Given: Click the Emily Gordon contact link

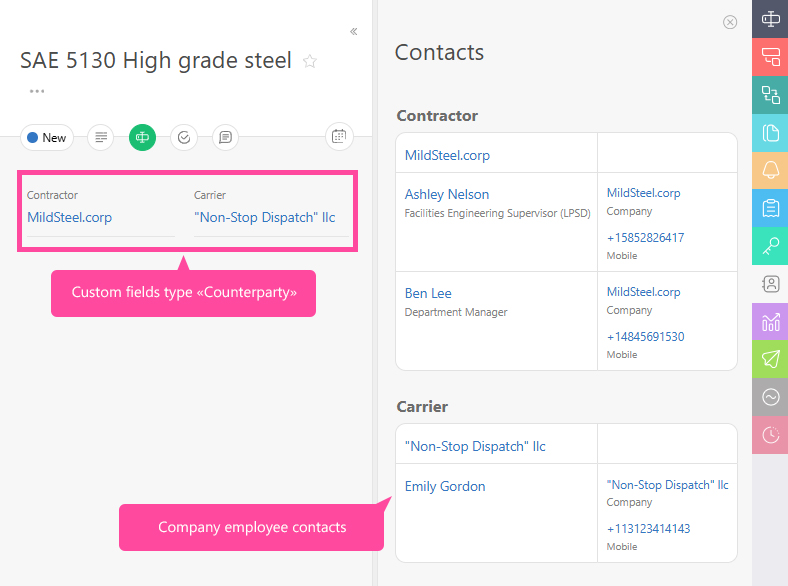Looking at the screenshot, I should pyautogui.click(x=444, y=486).
